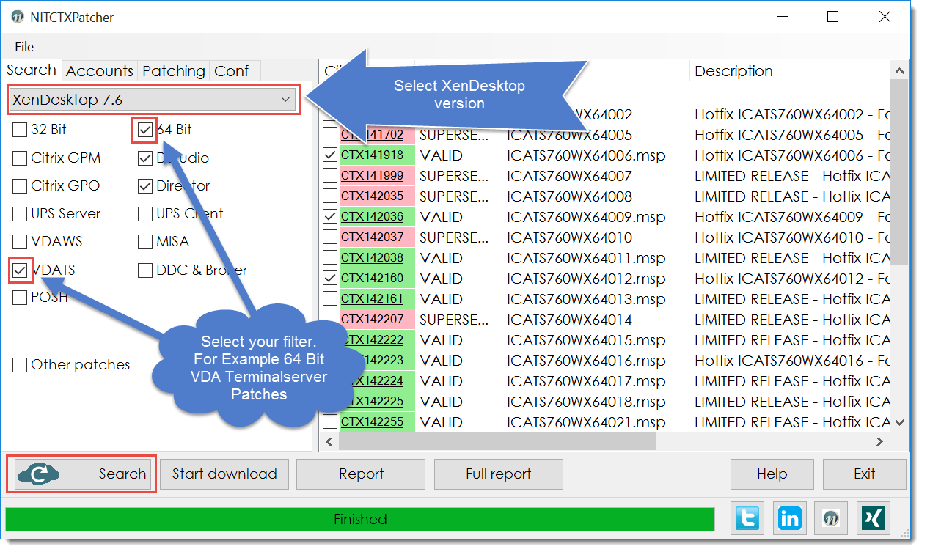930x560 pixels.
Task: Uncheck the 64 Bit filter
Action: [145, 130]
